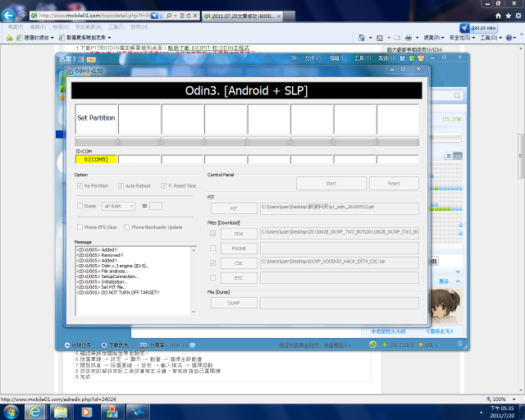525x420 pixels.
Task: Open favorites with the star icon at top right
Action: coord(509,16)
